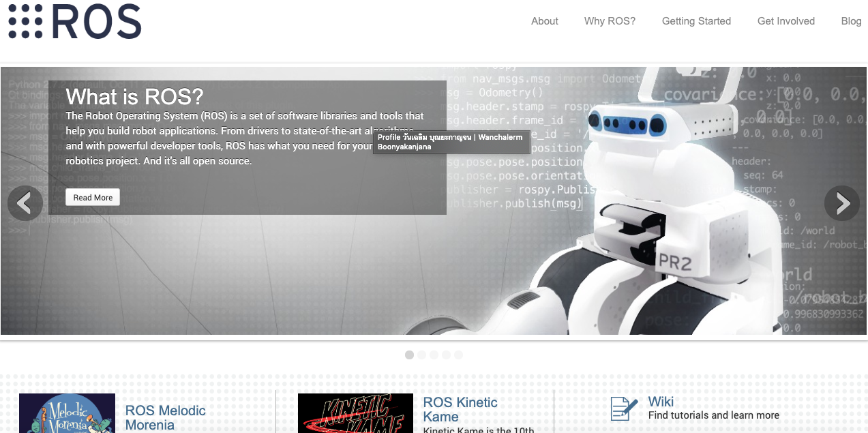The width and height of the screenshot is (868, 433).
Task: Open the Get Involved menu
Action: [x=785, y=21]
